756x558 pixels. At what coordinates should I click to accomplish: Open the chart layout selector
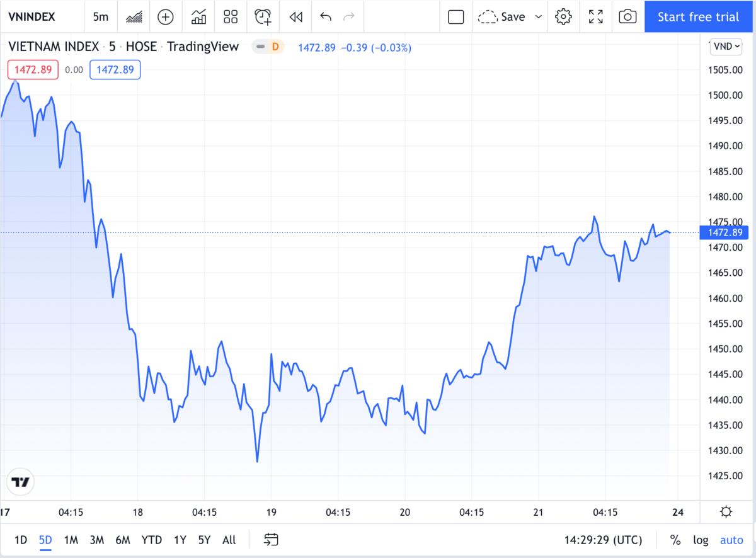(x=456, y=17)
